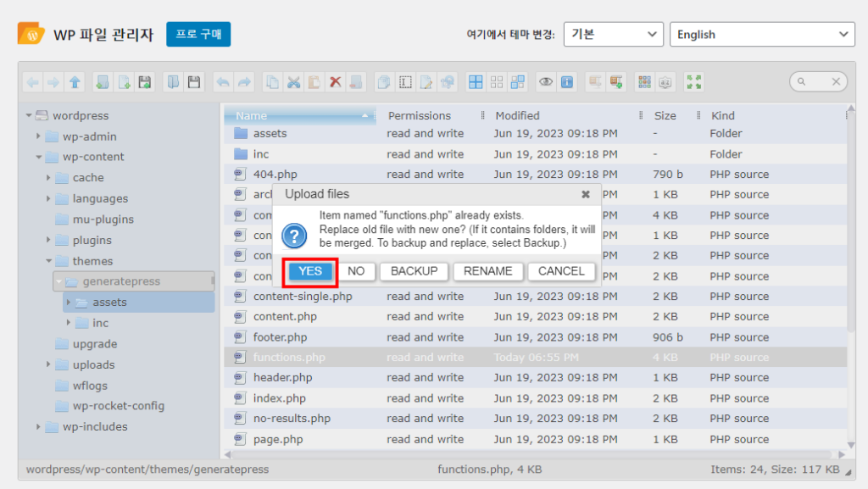The height and width of the screenshot is (489, 868).
Task: Click the select none grid icon
Action: tap(497, 82)
